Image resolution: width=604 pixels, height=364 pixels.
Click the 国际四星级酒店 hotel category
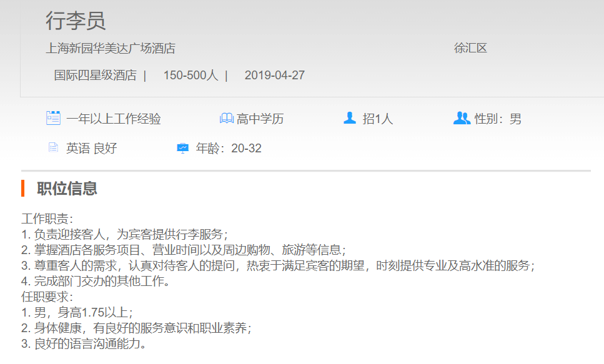95,76
